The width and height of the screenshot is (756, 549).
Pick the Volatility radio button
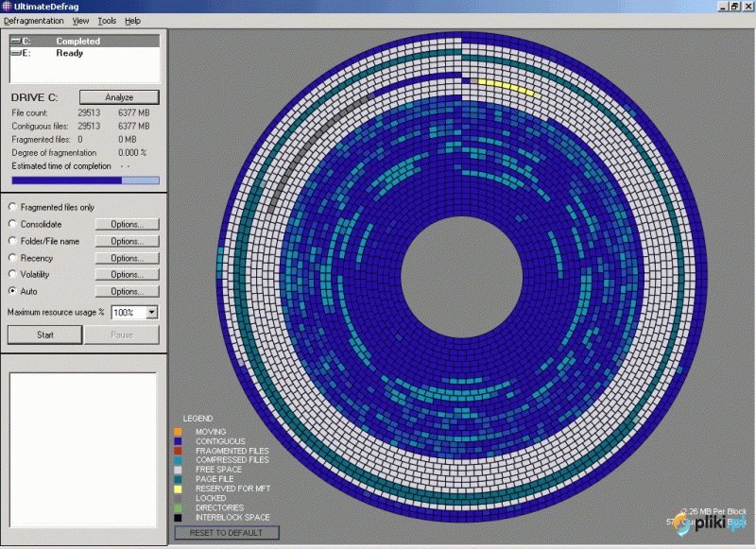coord(12,274)
